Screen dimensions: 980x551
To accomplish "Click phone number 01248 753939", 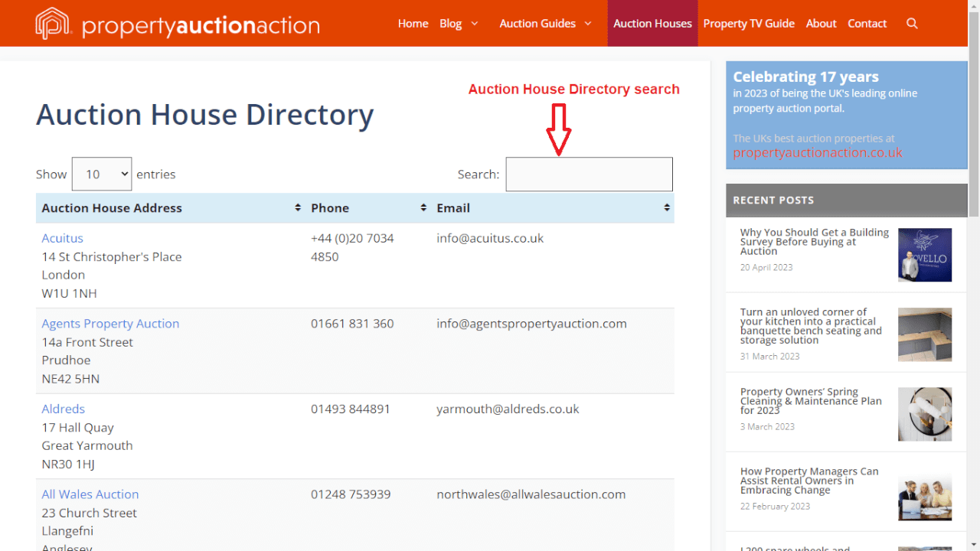I will (x=351, y=494).
